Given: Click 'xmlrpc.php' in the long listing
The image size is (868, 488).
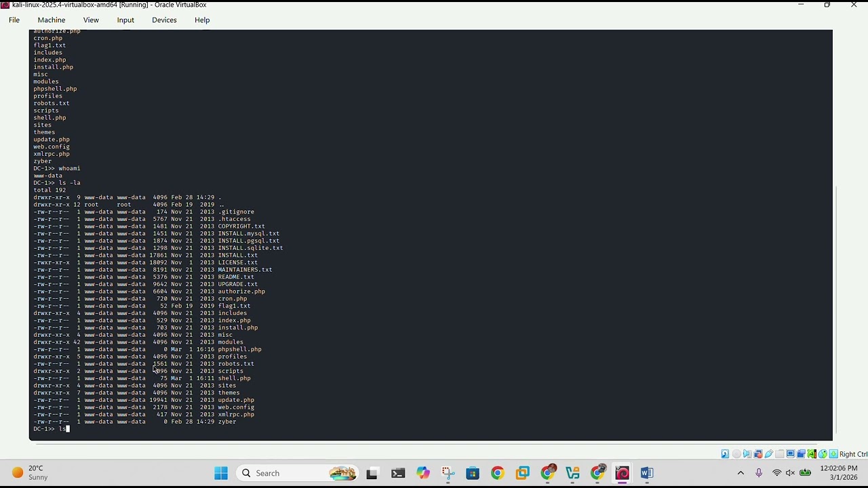Looking at the screenshot, I should [236, 414].
